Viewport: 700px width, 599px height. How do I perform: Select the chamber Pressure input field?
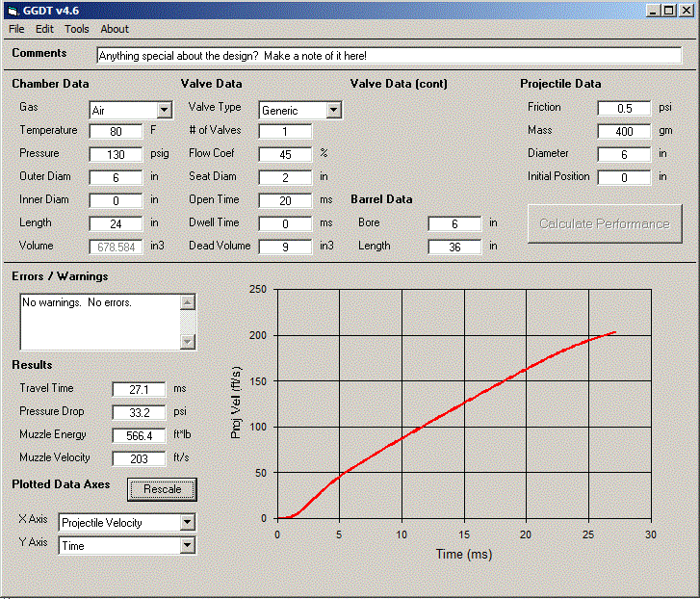tap(116, 154)
